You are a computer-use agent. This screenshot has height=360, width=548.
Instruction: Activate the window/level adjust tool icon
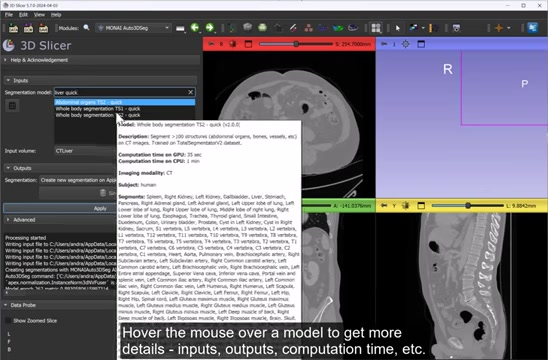(x=413, y=28)
